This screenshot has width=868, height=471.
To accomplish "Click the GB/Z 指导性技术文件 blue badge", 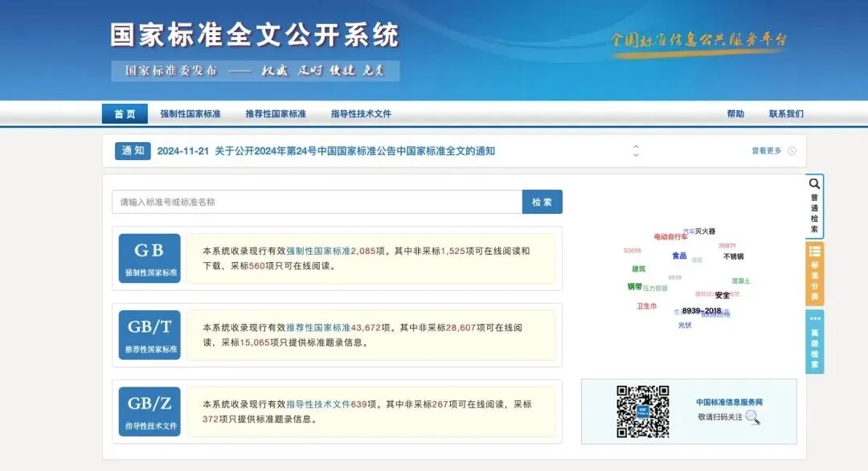I will pos(149,412).
